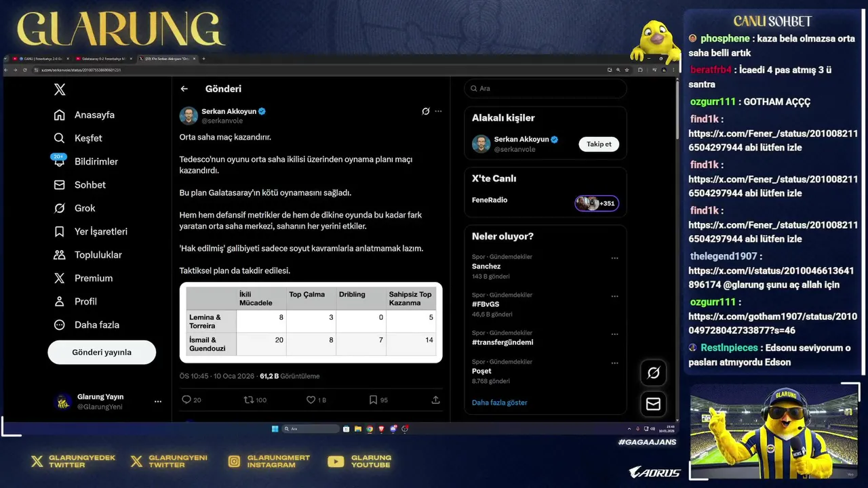868x488 pixels.
Task: Open Grok from sidebar
Action: 75,208
